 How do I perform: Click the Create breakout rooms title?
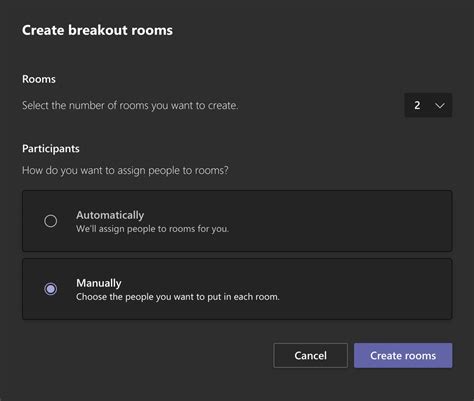tap(97, 30)
